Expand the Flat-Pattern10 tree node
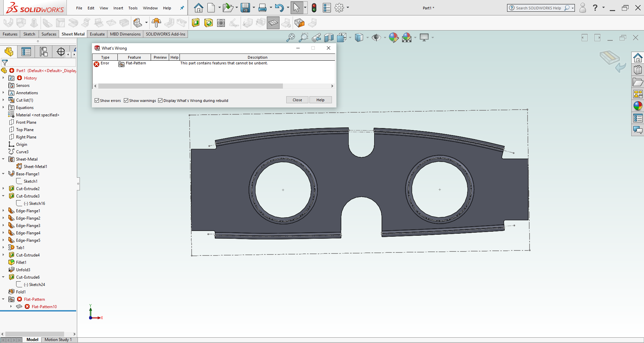The width and height of the screenshot is (644, 343). pos(11,306)
